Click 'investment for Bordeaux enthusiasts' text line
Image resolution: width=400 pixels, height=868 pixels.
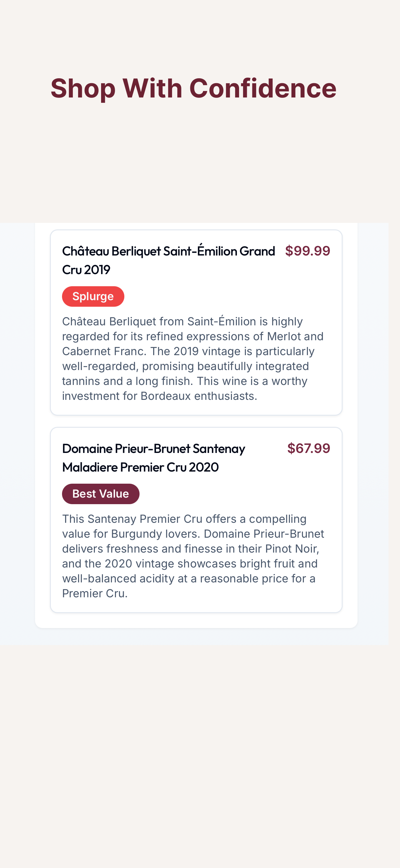pyautogui.click(x=160, y=396)
